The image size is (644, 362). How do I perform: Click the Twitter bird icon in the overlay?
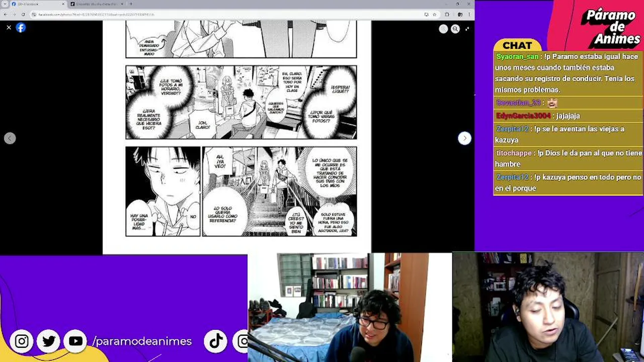(x=49, y=341)
